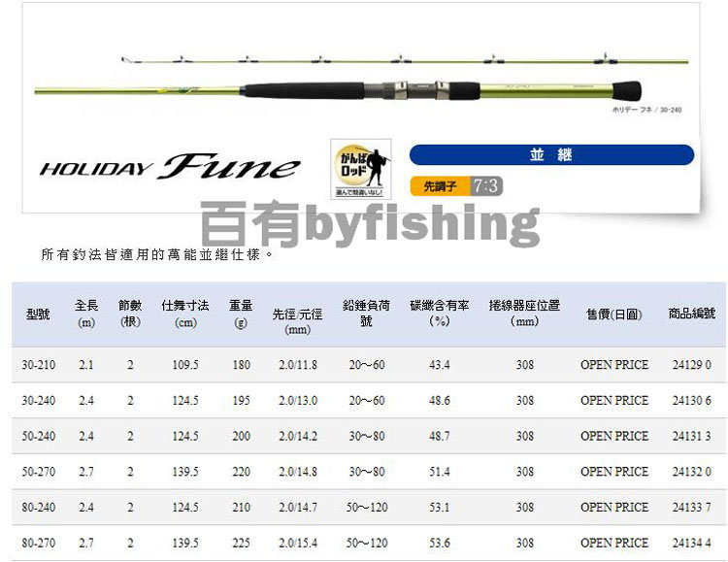728x562 pixels.
Task: Click the 所有釣法皆適用 description text
Action: point(157,254)
